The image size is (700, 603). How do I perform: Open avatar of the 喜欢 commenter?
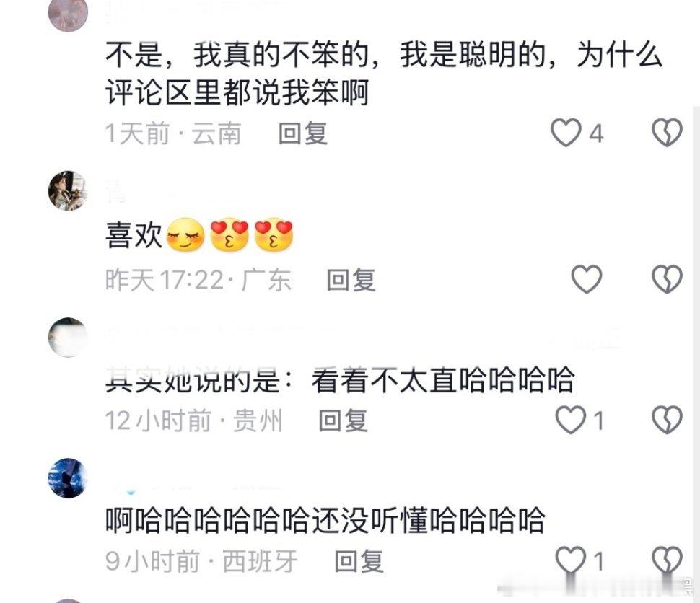tap(68, 190)
